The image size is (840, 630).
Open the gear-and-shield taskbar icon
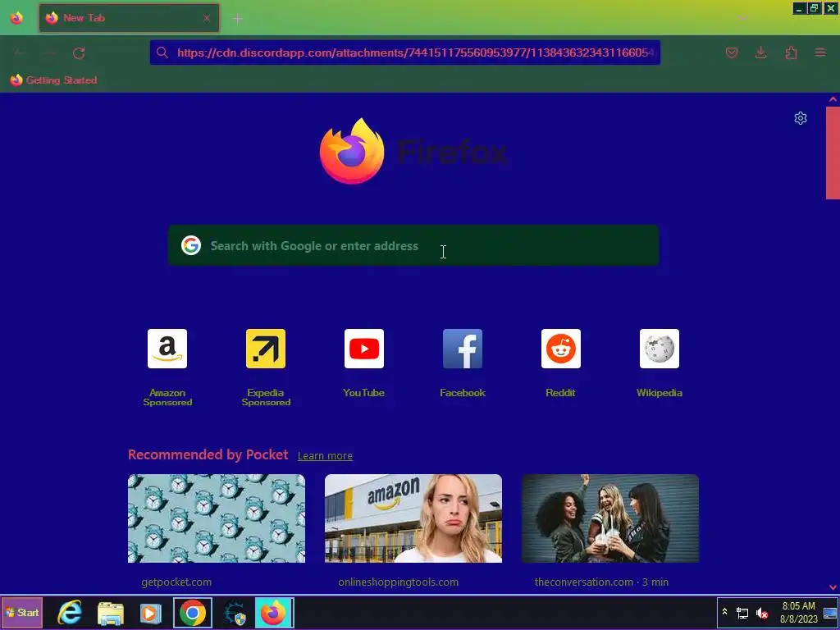point(234,612)
